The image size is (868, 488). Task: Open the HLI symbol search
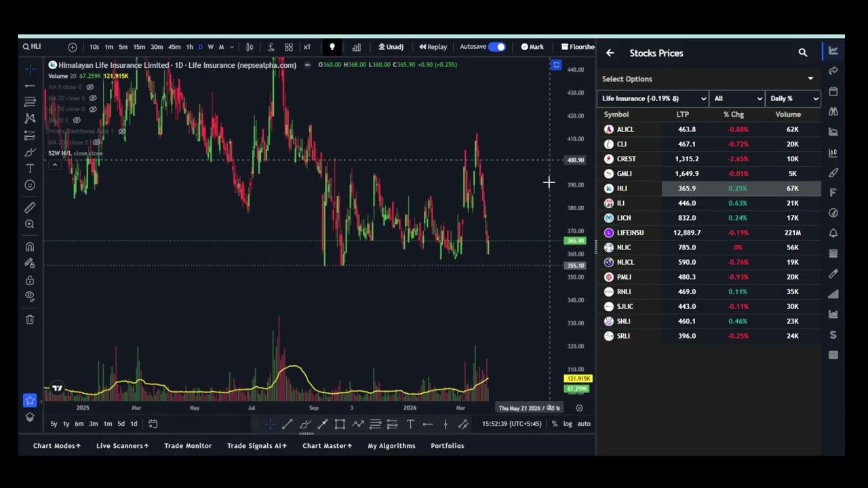tap(32, 47)
